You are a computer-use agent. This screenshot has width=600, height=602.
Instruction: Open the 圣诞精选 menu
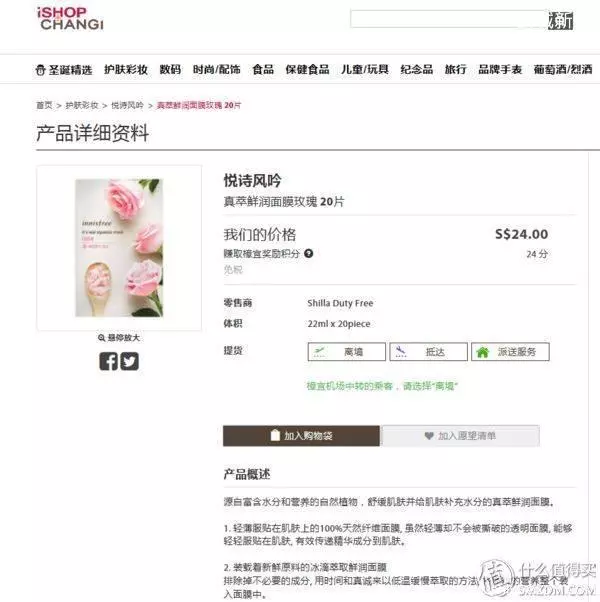point(64,70)
